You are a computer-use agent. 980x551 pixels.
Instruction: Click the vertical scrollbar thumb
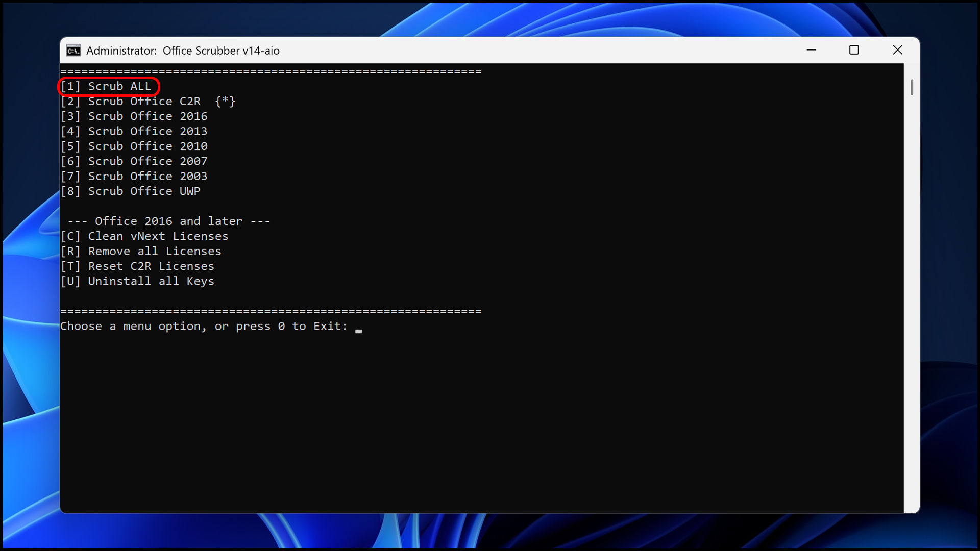pyautogui.click(x=912, y=87)
